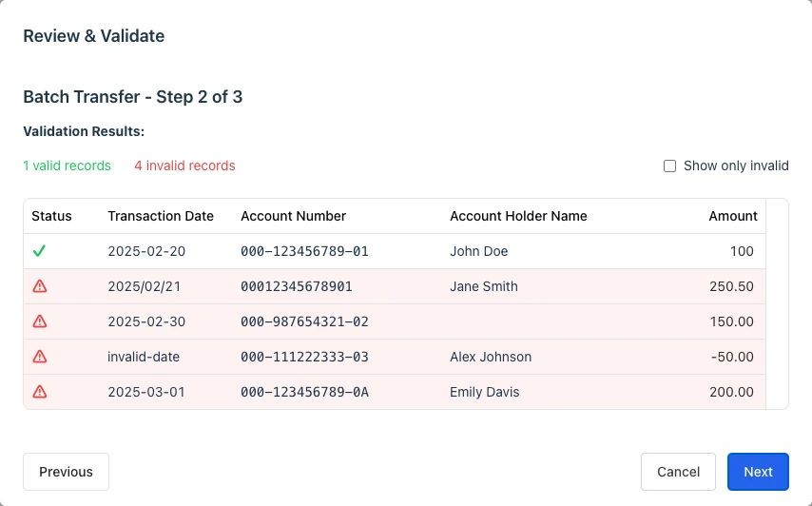
Task: Click the amount -50.00
Action: 732,357
